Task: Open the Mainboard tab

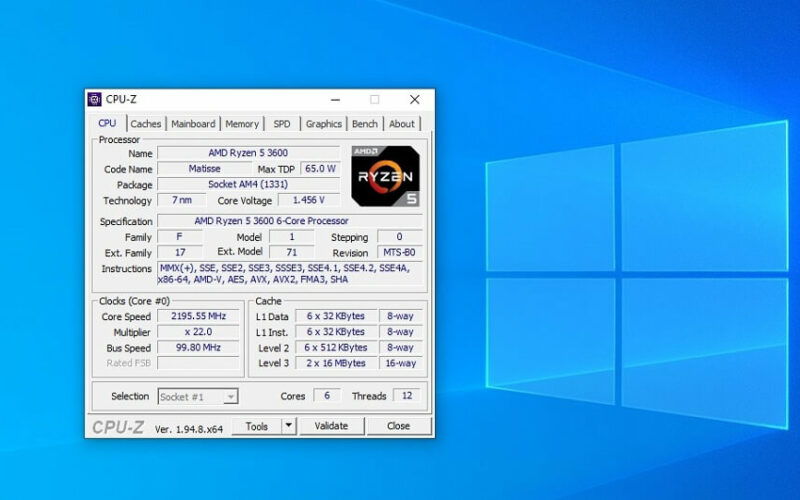Action: [193, 124]
